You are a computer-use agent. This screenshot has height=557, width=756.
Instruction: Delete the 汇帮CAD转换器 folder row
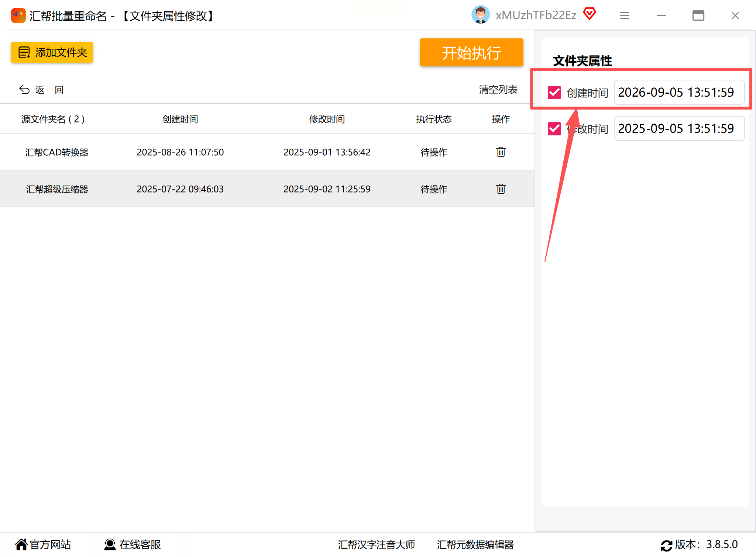tap(501, 152)
